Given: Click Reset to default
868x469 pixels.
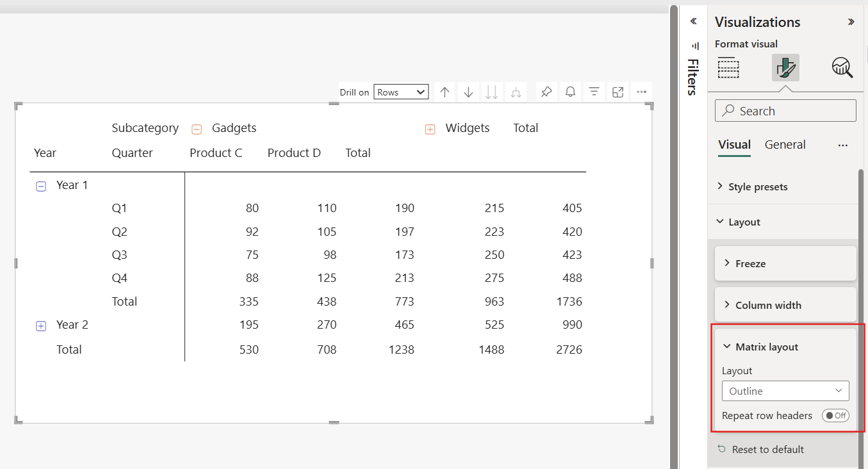Looking at the screenshot, I should (x=761, y=450).
